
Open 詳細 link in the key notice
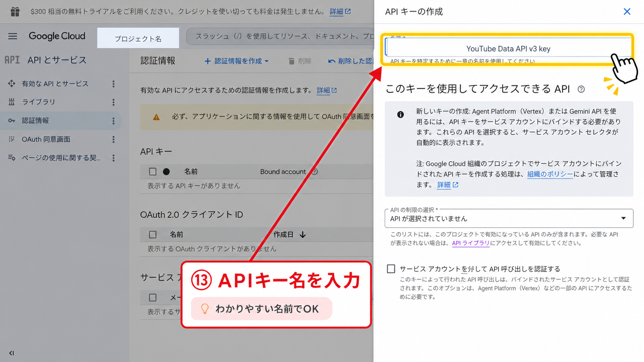tap(448, 185)
